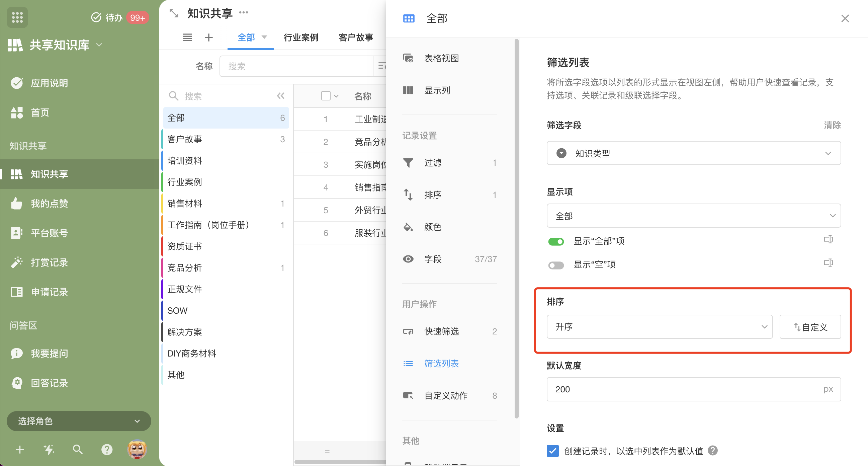Open 过滤 filter setting

[x=449, y=163]
